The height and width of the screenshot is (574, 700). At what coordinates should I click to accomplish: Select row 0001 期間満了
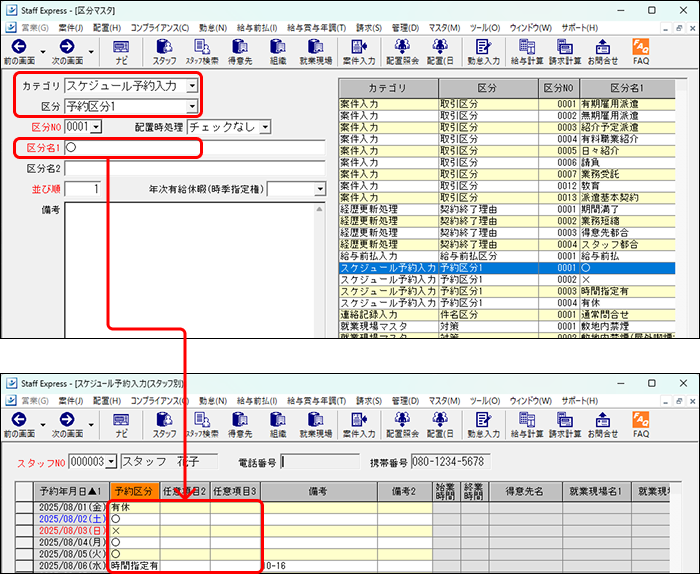(x=507, y=209)
